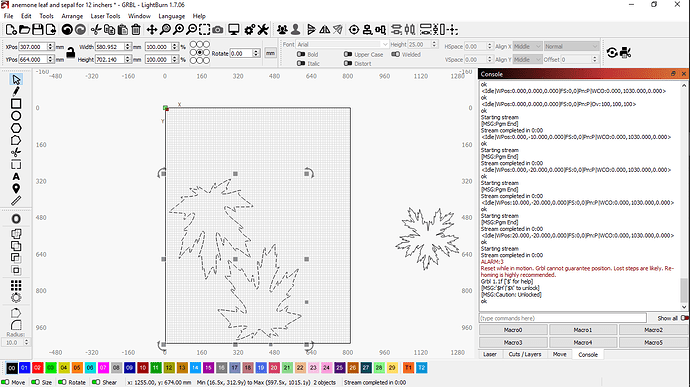Choose the Polygon tool in left toolbar
This screenshot has width=690, height=387.
pos(16,128)
